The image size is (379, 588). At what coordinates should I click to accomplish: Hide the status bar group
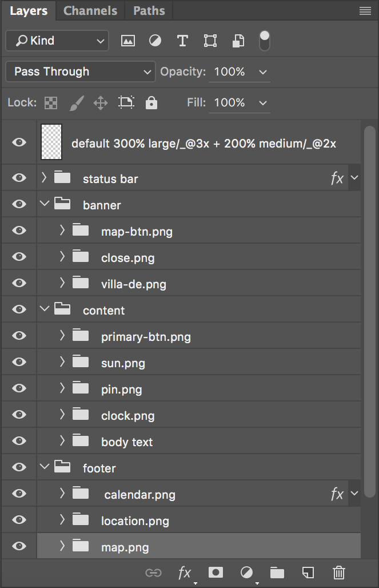tap(18, 178)
